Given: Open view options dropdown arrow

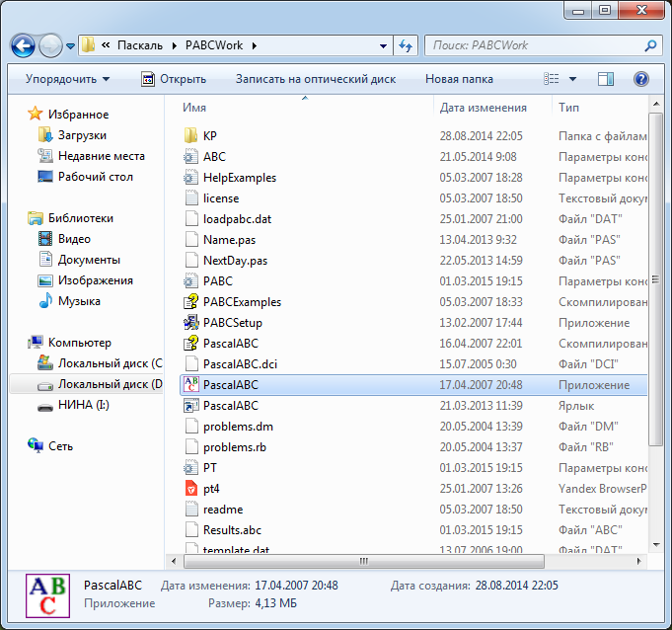Looking at the screenshot, I should pyautogui.click(x=572, y=79).
